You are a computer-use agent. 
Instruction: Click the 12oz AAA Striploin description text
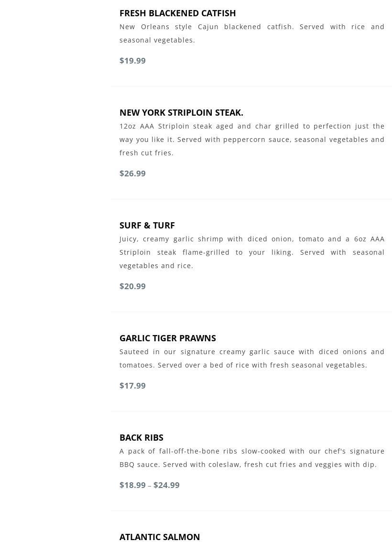[x=251, y=140]
